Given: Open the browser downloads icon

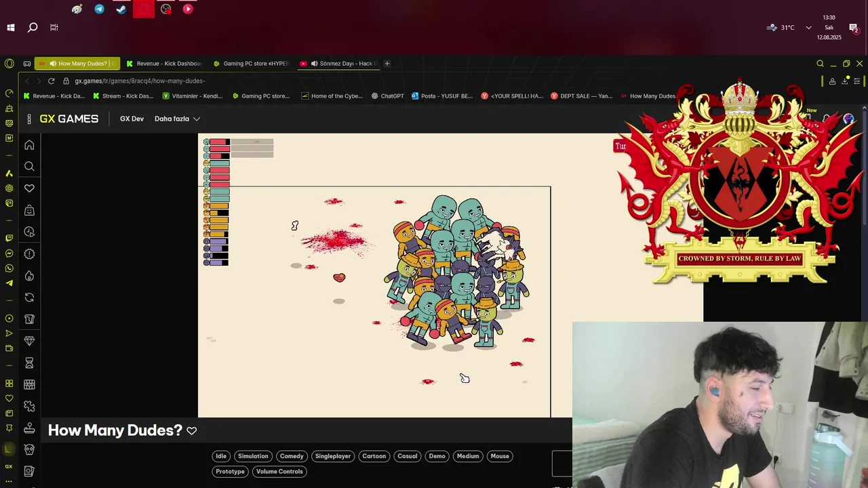Looking at the screenshot, I should point(845,81).
